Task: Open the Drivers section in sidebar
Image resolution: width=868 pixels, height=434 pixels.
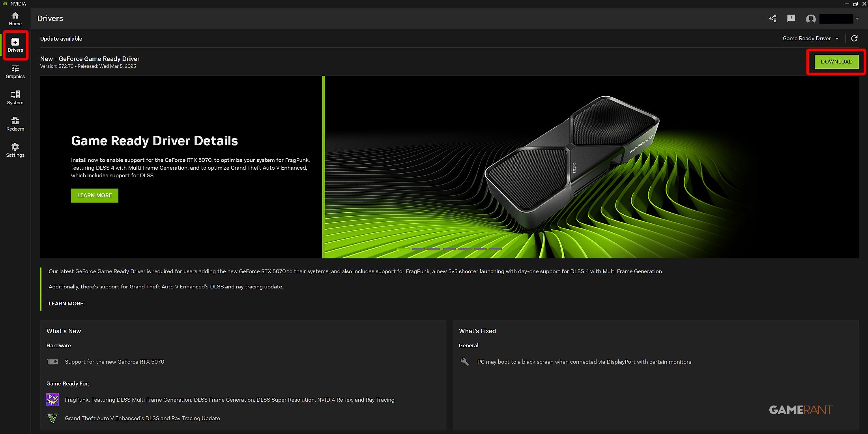Action: click(15, 45)
